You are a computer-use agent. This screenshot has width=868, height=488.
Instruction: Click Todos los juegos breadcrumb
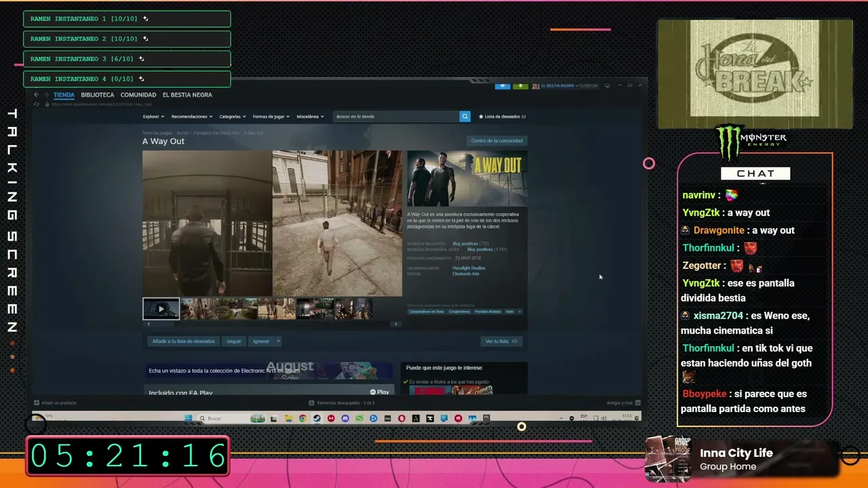point(157,133)
